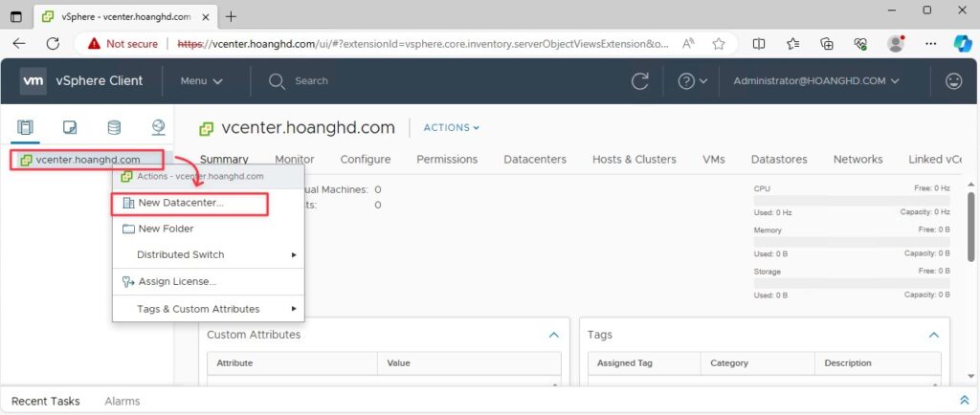
Task: Expand the Recent Tasks panel chevrons
Action: click(x=963, y=400)
